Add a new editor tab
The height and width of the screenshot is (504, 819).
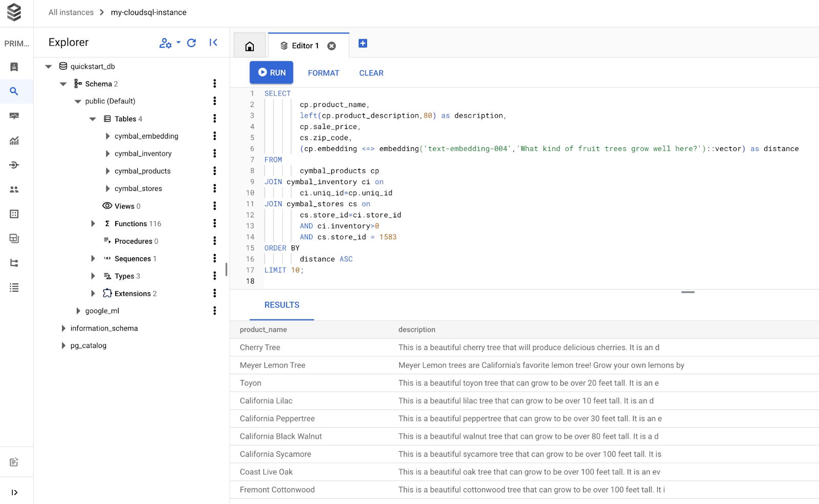coord(363,43)
